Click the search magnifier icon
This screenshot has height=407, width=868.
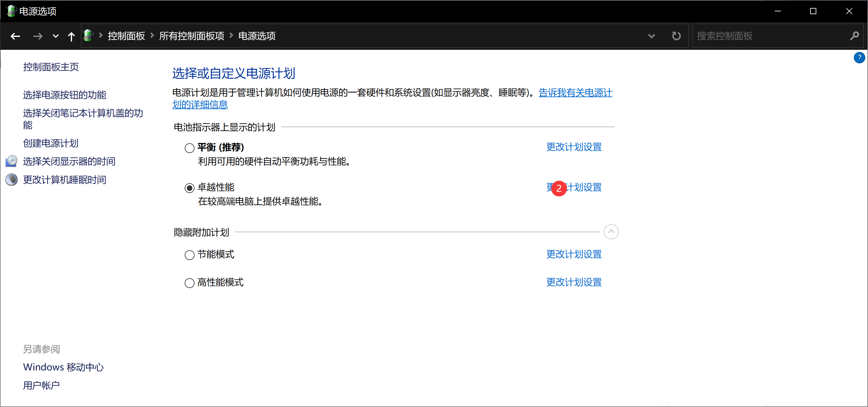854,36
